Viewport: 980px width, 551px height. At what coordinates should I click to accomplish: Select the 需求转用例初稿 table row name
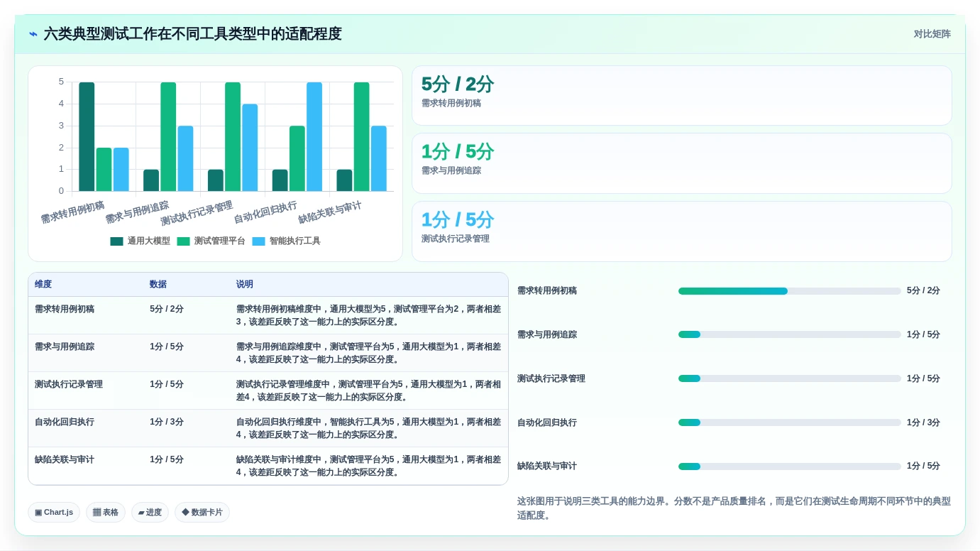[65, 309]
